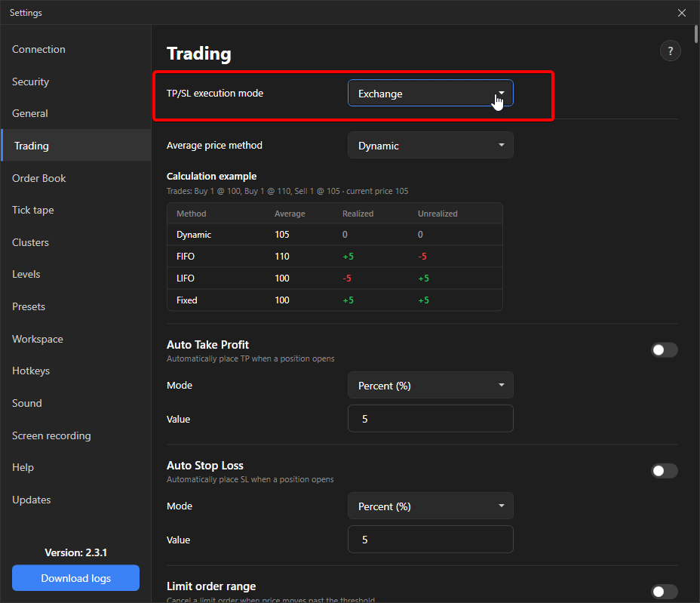Screen dimensions: 700x603
Task: Click the settings page vertical scrollbar
Action: [696, 35]
